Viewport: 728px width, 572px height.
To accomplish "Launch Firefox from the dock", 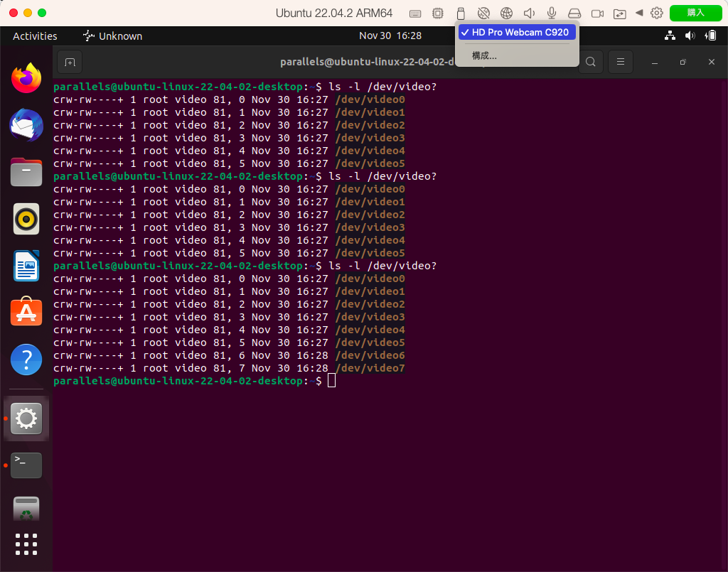I will 26,78.
